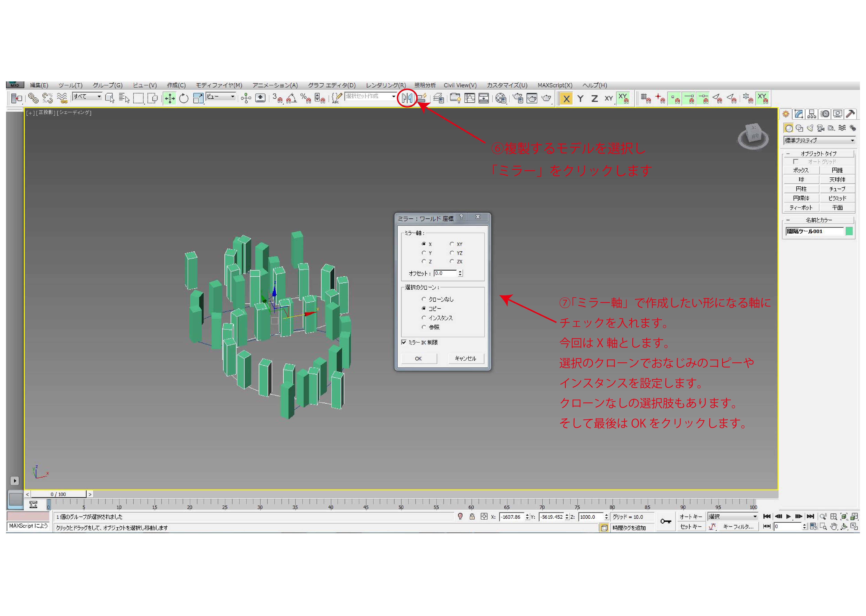Uncheck the ミラー IK 制限 checkbox
The image size is (866, 616).
click(404, 342)
